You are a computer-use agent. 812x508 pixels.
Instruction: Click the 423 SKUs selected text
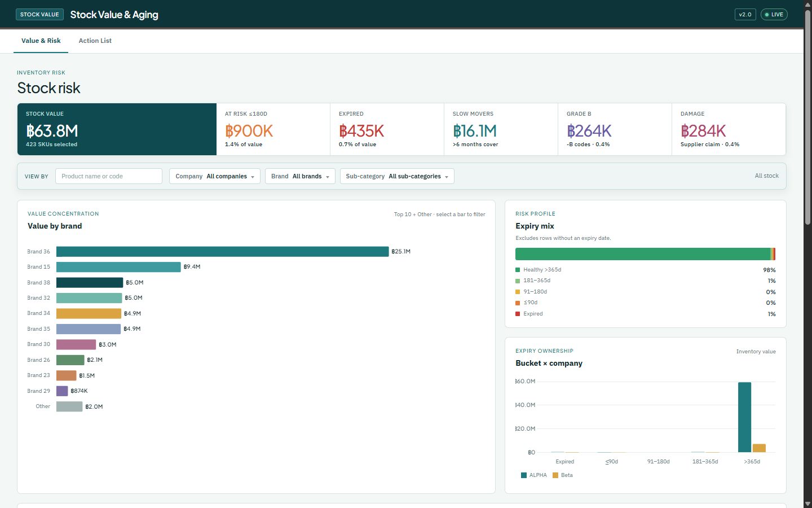(x=51, y=144)
